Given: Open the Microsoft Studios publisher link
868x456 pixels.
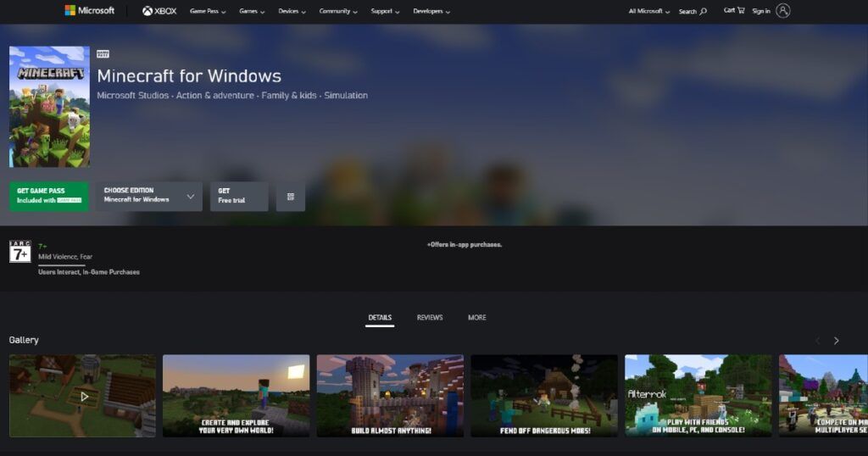Looking at the screenshot, I should tap(133, 95).
